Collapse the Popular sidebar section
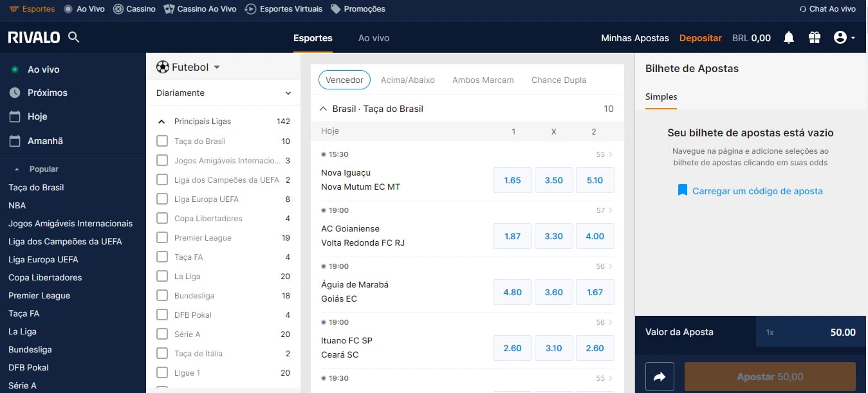The width and height of the screenshot is (868, 393). [17, 169]
